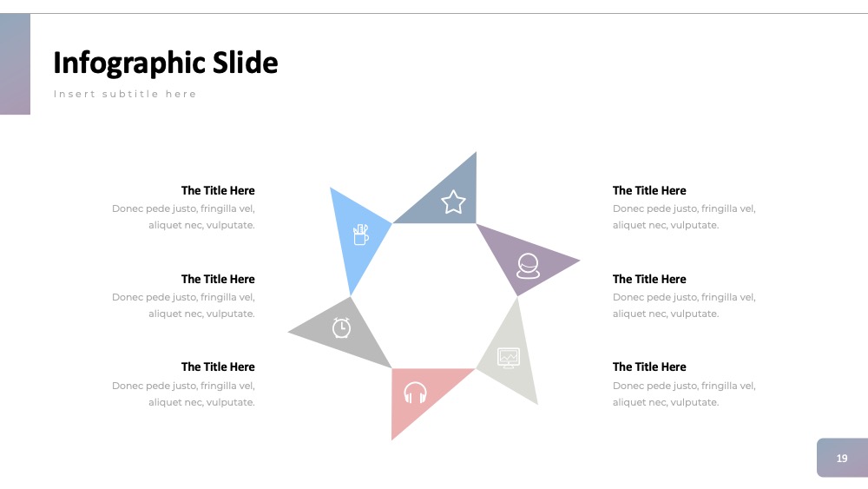
Task: Click the white hexagon center of the star
Action: coord(434,296)
